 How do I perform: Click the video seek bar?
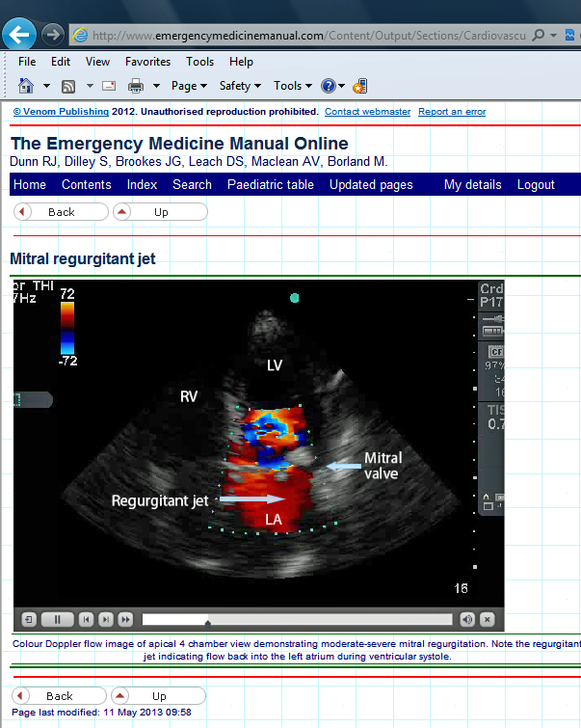(x=298, y=619)
